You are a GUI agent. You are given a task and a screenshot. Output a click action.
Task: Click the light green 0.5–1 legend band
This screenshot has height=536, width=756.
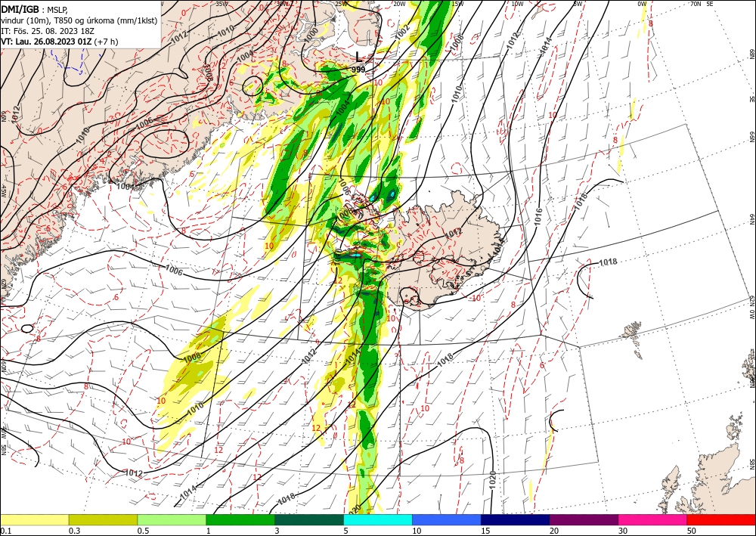[172, 519]
